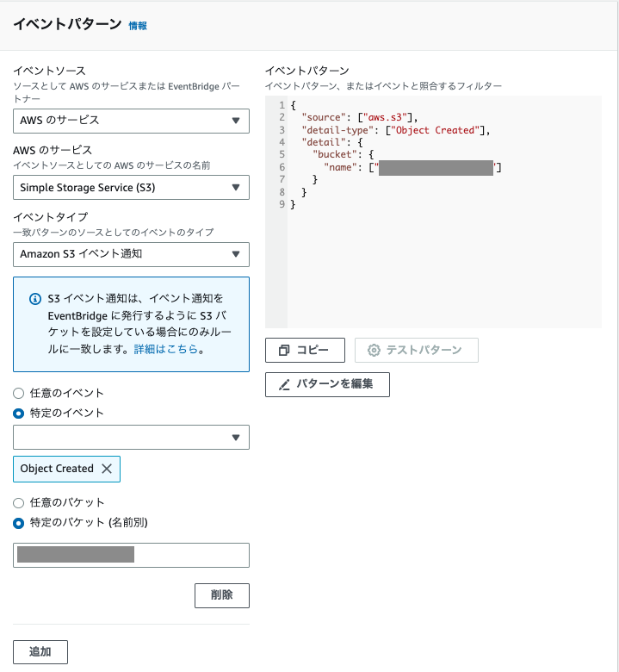Click the コピー button
This screenshot has height=672, width=619.
pyautogui.click(x=305, y=350)
